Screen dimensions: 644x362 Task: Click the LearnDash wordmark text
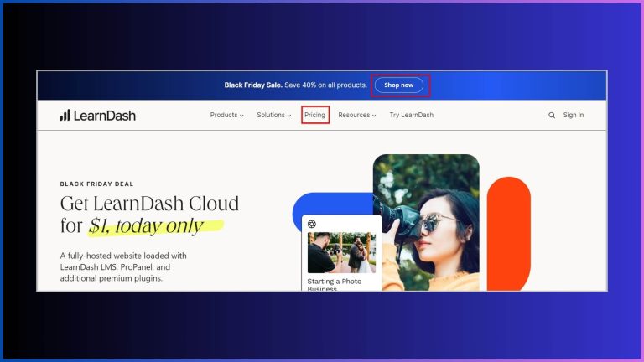click(105, 115)
